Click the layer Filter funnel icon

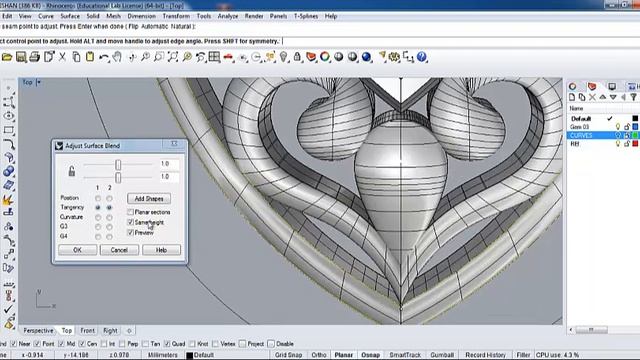click(633, 97)
